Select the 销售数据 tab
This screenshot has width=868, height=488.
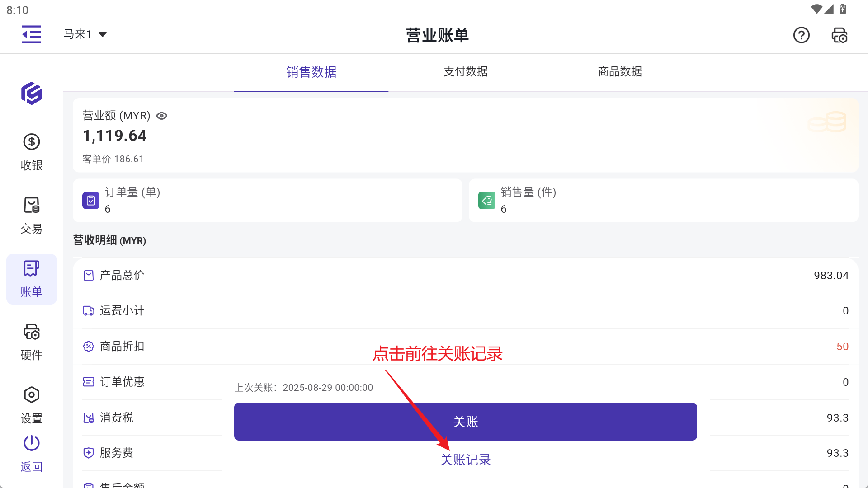pos(311,72)
